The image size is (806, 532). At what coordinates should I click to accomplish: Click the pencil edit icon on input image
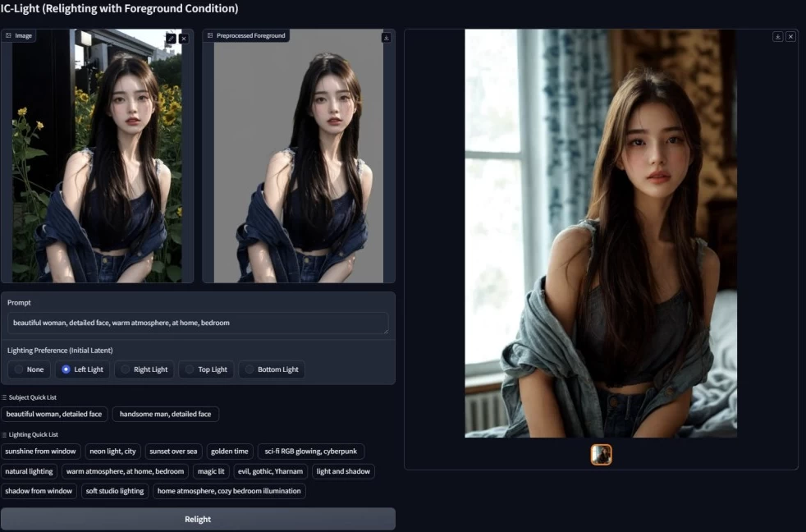[171, 39]
